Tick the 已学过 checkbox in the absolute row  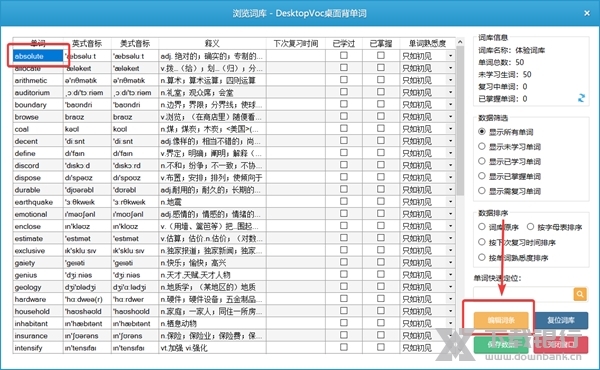(344, 55)
